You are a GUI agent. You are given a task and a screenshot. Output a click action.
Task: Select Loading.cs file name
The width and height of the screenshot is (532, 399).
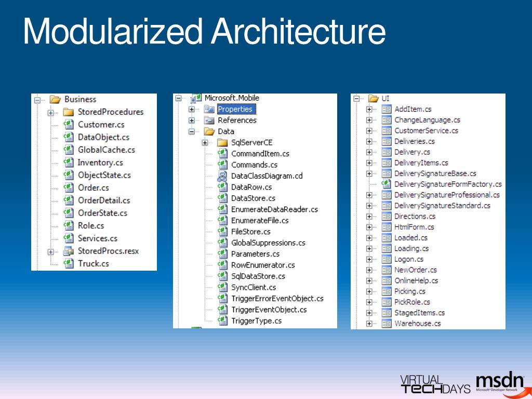411,249
